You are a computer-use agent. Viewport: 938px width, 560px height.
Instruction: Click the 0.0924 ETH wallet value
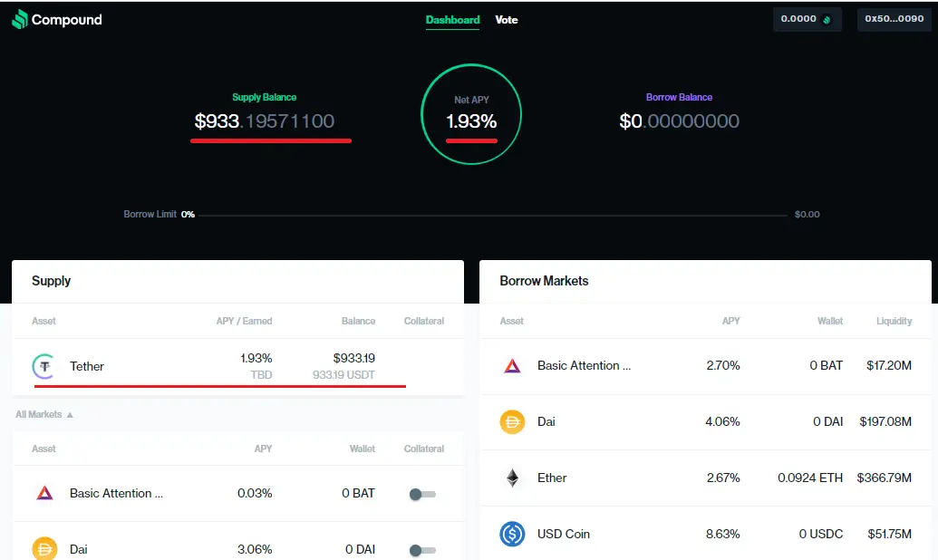pyautogui.click(x=810, y=478)
